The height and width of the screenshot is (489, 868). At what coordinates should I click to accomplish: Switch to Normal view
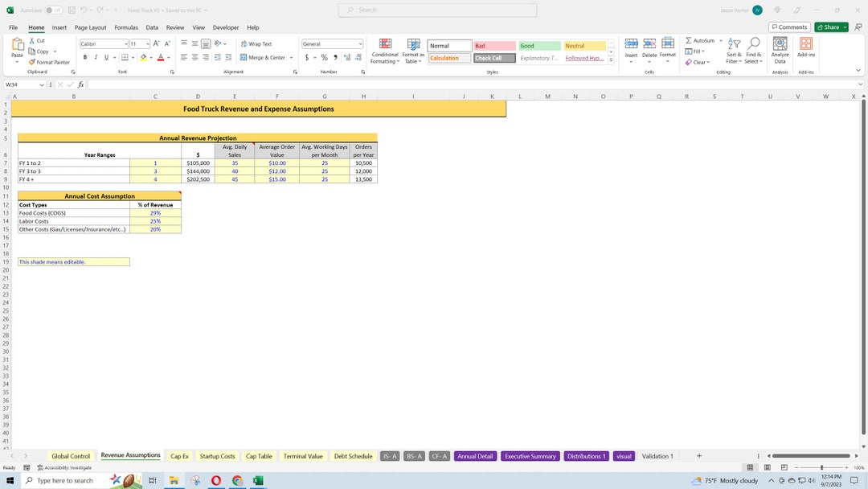pos(750,467)
